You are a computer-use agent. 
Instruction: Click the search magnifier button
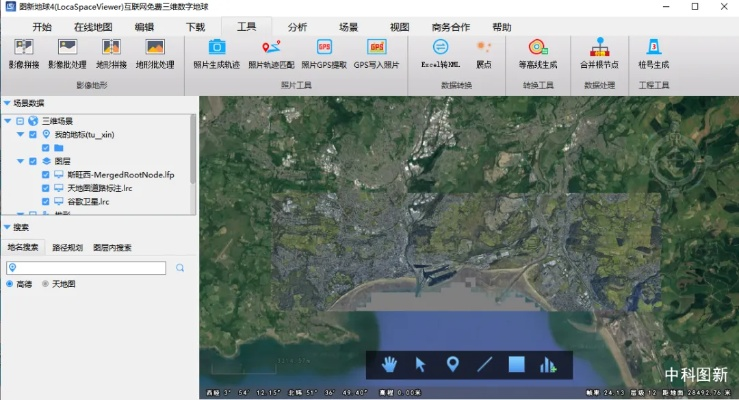pyautogui.click(x=180, y=268)
